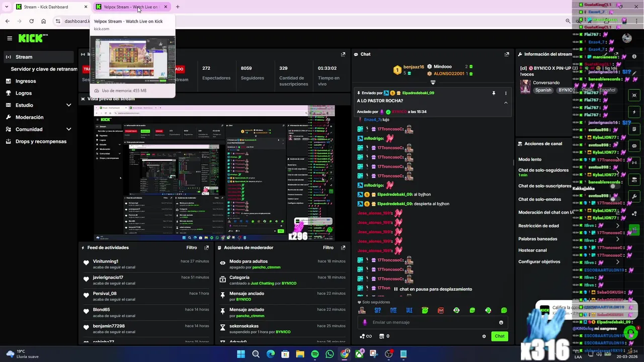Pop out the Chat panel
Viewport: 644px width, 362px height.
point(507,54)
